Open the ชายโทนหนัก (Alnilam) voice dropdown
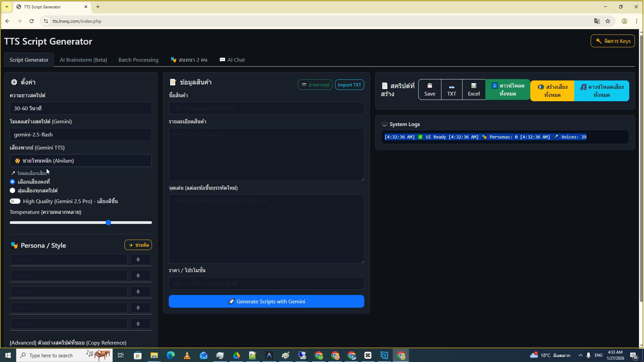This screenshot has width=644, height=362. point(80,160)
